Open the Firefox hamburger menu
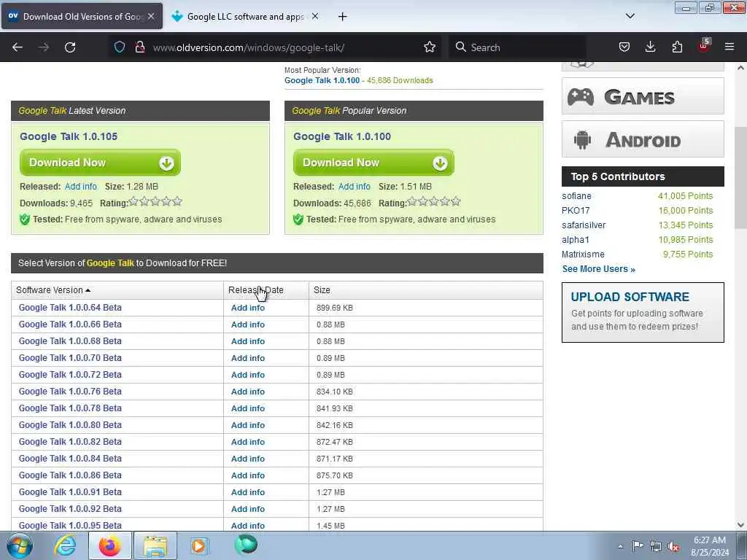Screen dimensions: 747x560 coord(729,47)
